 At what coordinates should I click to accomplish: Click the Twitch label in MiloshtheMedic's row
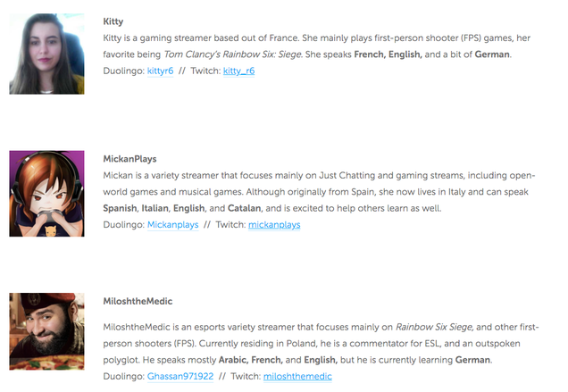coord(246,377)
